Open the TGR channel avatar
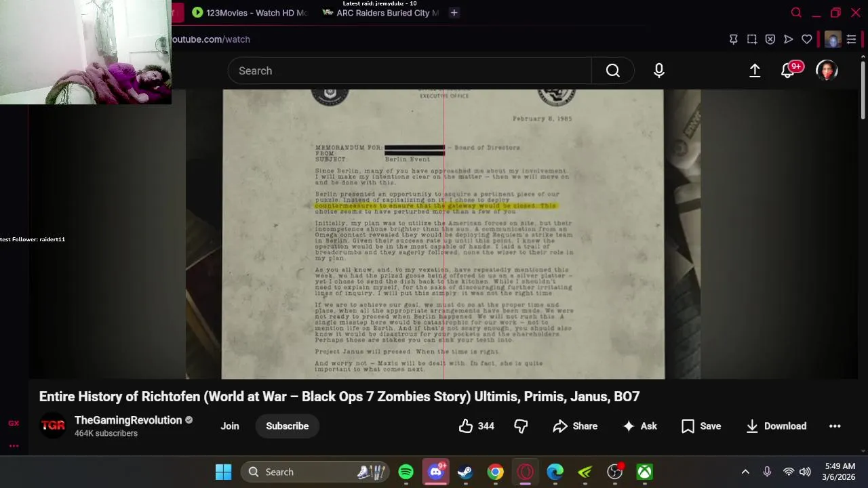 click(53, 426)
